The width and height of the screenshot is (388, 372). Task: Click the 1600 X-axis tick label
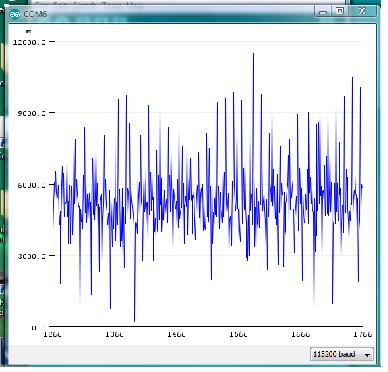[x=301, y=334]
